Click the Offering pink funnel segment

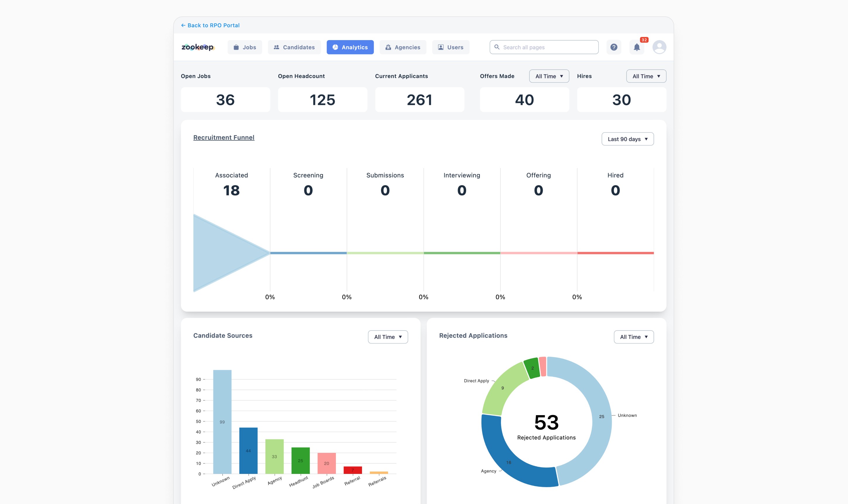click(x=539, y=253)
